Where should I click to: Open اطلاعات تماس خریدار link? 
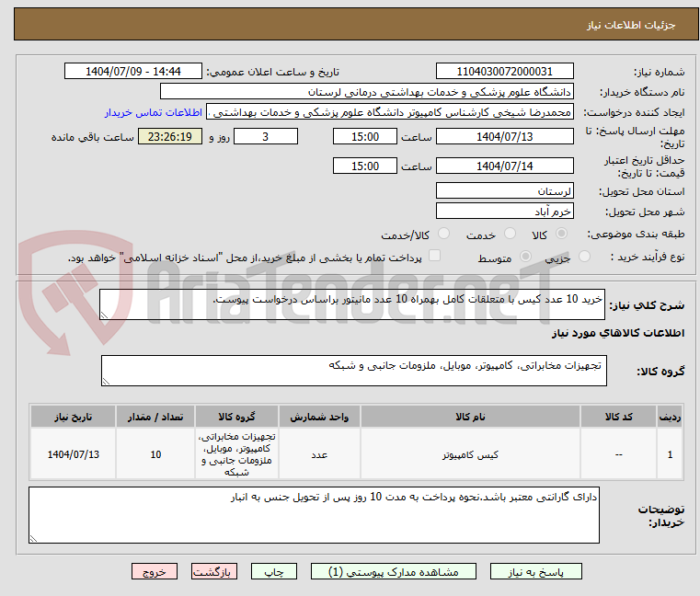(x=153, y=112)
